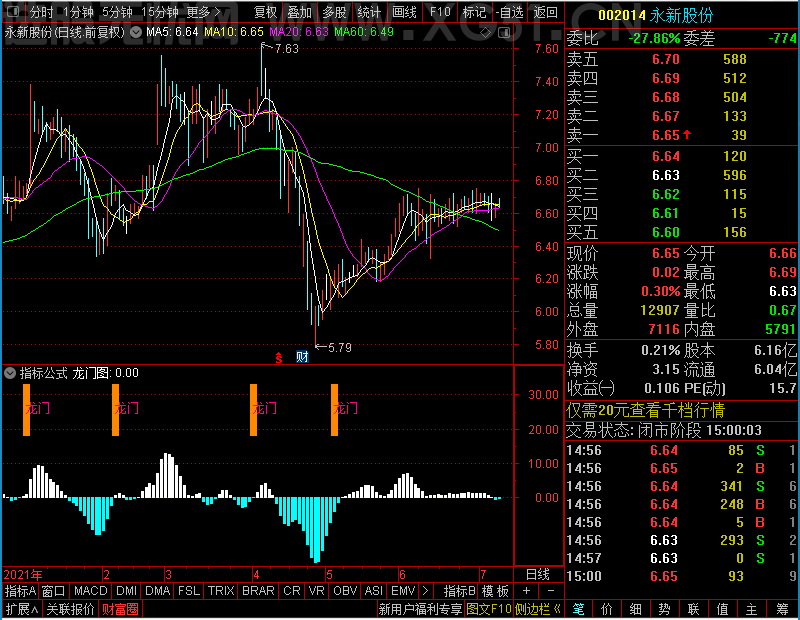The image size is (800, 620).
Task: Select the 势 trend tab
Action: (x=664, y=609)
